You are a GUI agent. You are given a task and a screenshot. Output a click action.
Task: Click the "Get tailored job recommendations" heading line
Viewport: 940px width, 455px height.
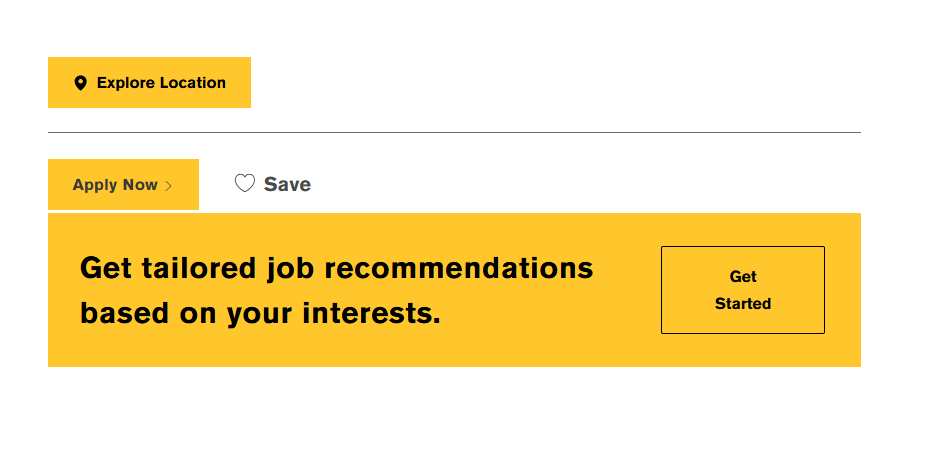pyautogui.click(x=336, y=268)
